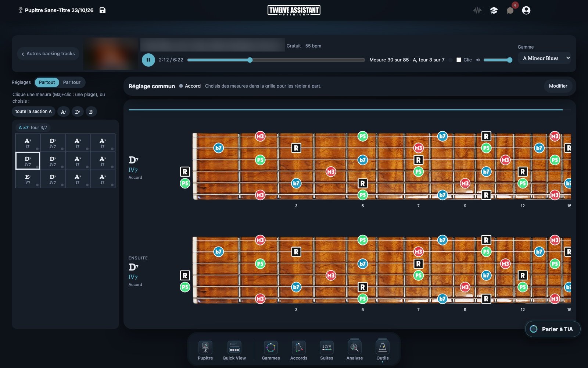The image size is (588, 368).
Task: Open the user account profile icon
Action: [x=526, y=10]
